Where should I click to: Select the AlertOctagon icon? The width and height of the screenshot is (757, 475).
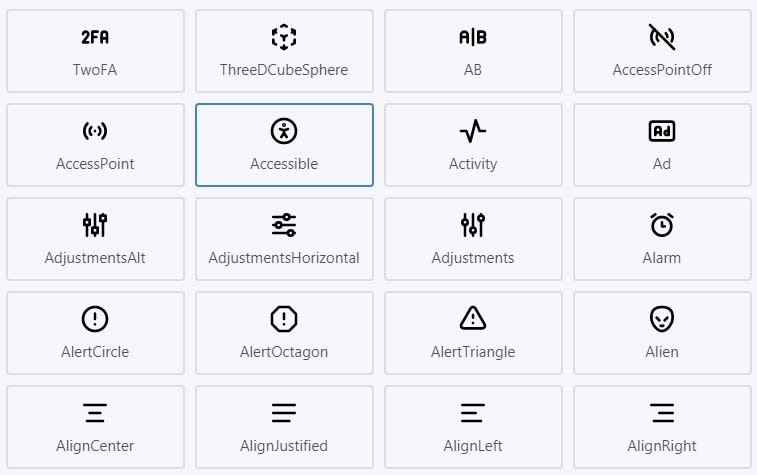pos(284,319)
